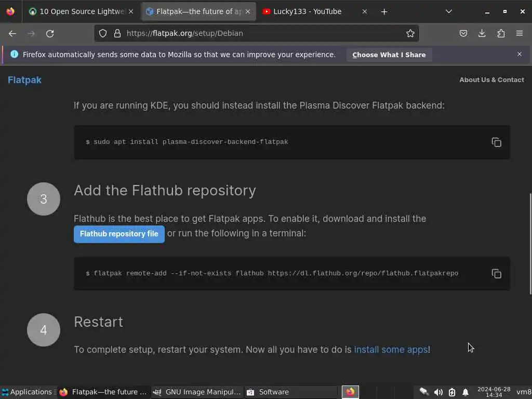Save page to Pocket
Screen dimensions: 532x399
[x=463, y=33]
